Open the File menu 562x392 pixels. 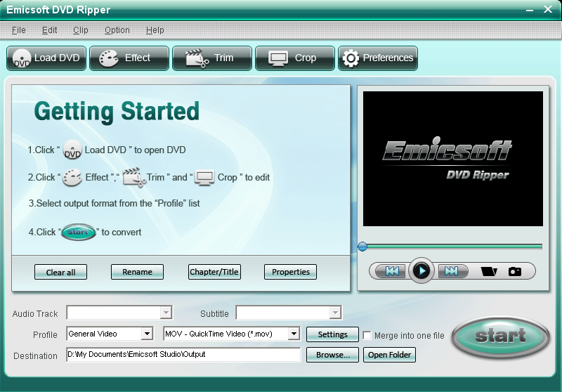coord(19,30)
